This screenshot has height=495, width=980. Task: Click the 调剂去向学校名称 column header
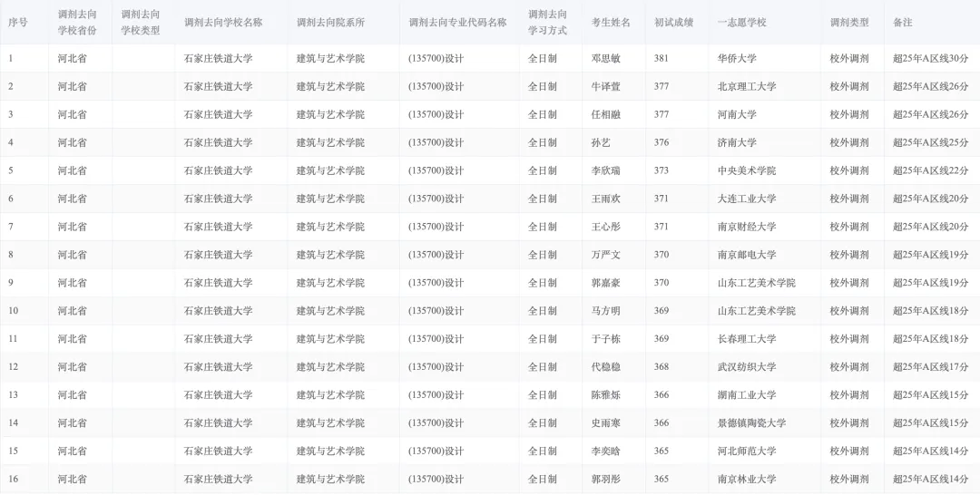[x=223, y=23]
